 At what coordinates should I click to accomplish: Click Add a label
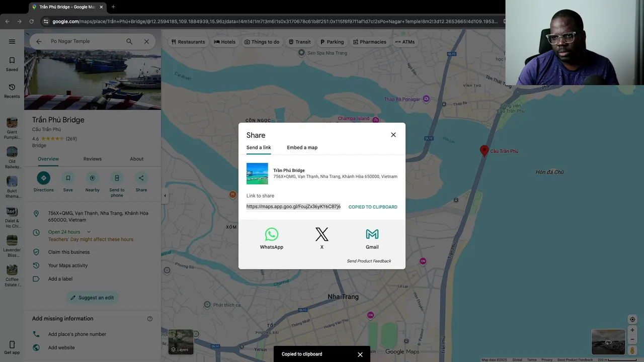tap(60, 279)
